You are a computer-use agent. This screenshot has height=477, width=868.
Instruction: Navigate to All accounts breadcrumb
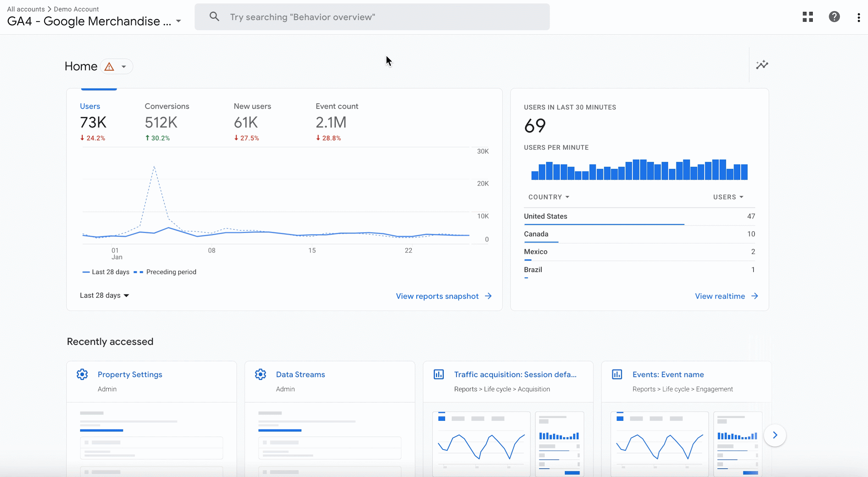(x=26, y=9)
